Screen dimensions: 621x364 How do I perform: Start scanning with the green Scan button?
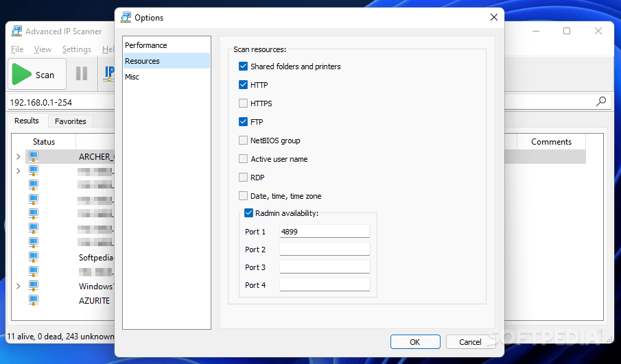click(37, 74)
